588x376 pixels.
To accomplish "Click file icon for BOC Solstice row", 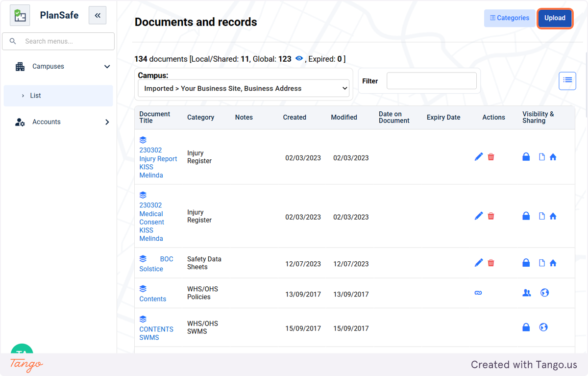I will 542,263.
